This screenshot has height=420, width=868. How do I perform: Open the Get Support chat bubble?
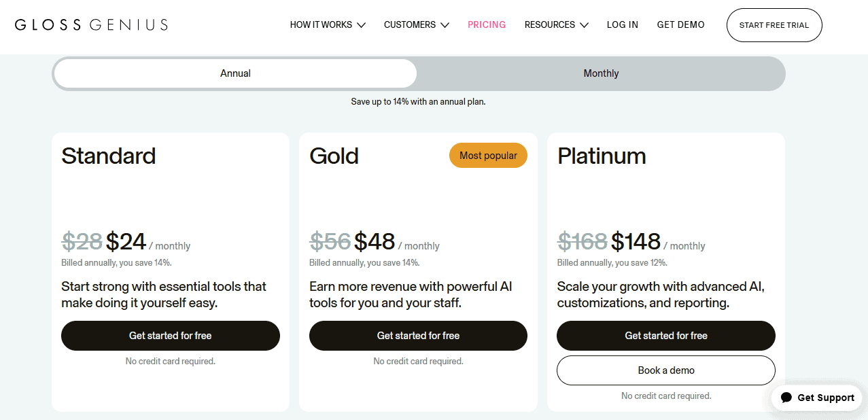[x=816, y=398]
